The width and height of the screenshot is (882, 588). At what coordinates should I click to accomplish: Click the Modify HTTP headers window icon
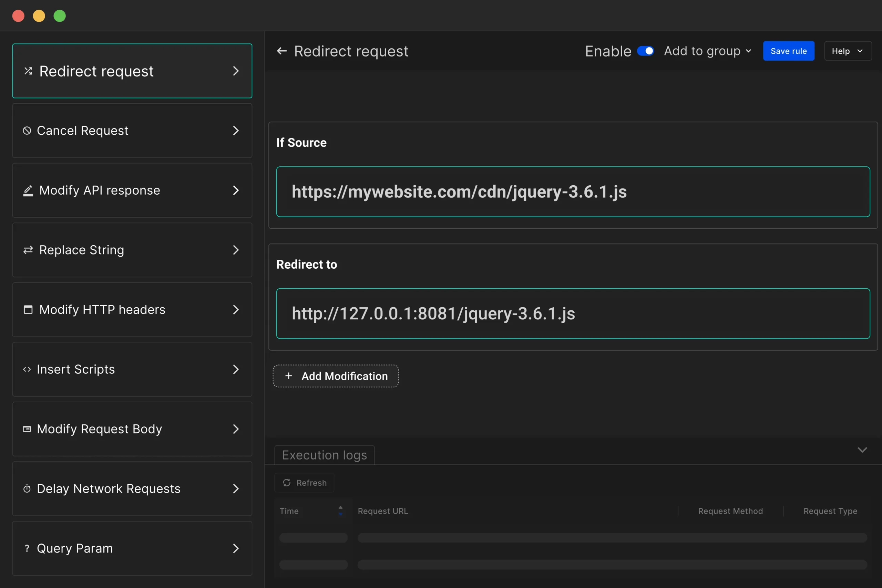pyautogui.click(x=28, y=310)
